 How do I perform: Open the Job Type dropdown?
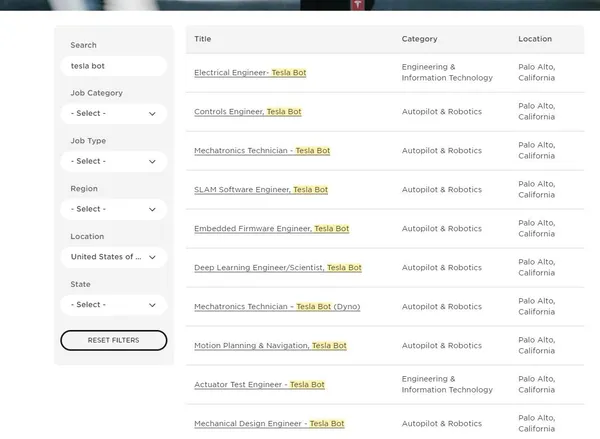pos(113,162)
